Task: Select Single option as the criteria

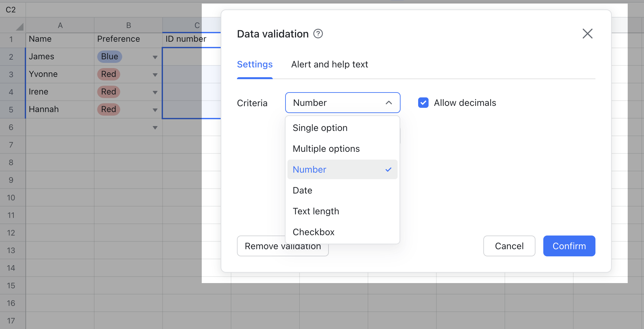Action: tap(320, 128)
